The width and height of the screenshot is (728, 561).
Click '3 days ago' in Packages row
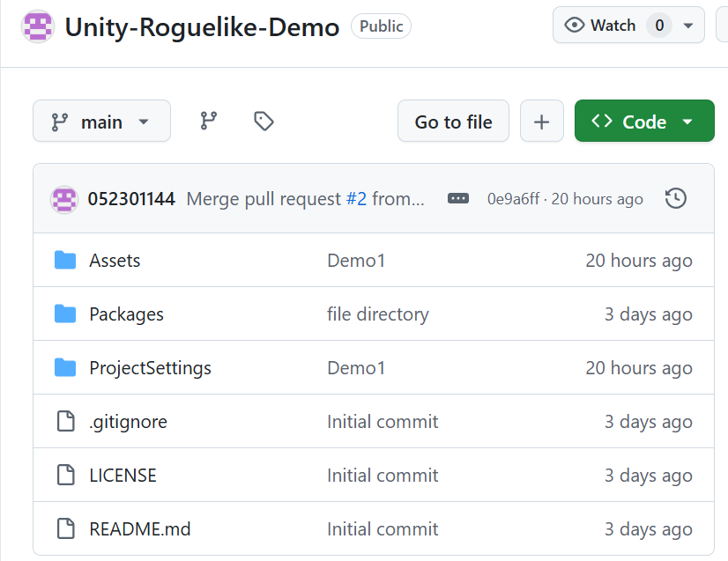click(649, 314)
